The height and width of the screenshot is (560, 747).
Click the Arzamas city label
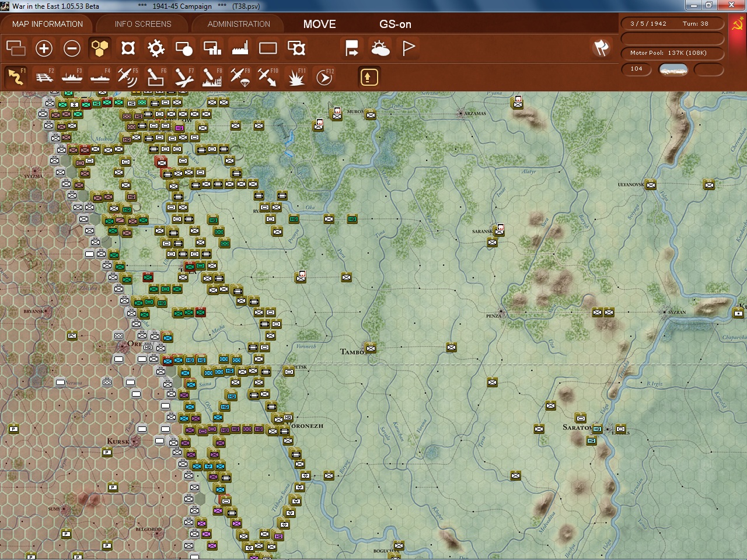(x=475, y=114)
